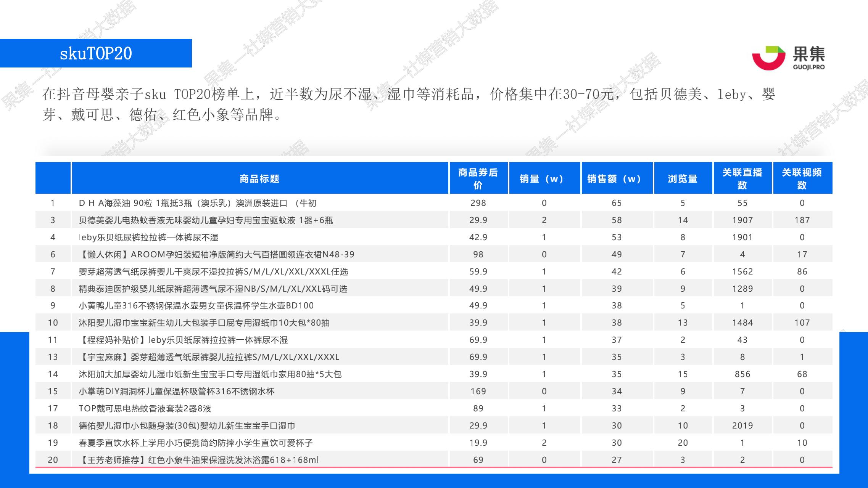868x488 pixels.
Task: Select the 德佑婴儿湿巾小包随身装 title
Action: tap(187, 426)
